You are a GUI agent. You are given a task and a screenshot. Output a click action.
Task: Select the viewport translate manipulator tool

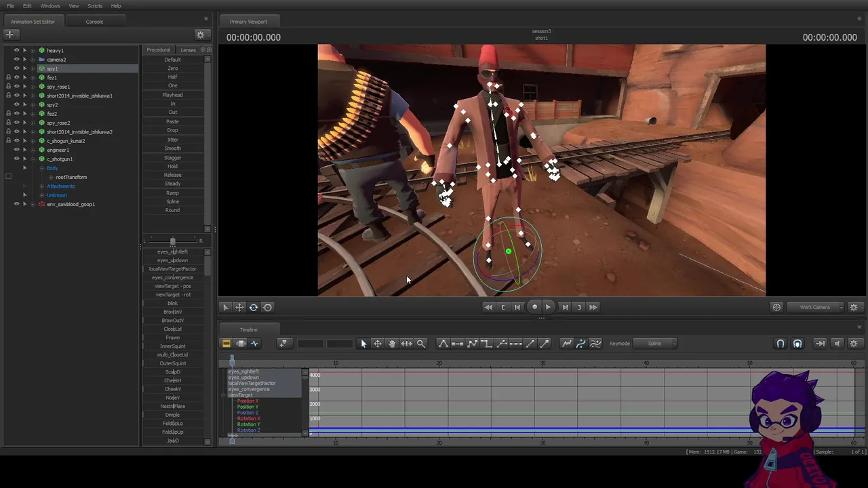(x=239, y=307)
